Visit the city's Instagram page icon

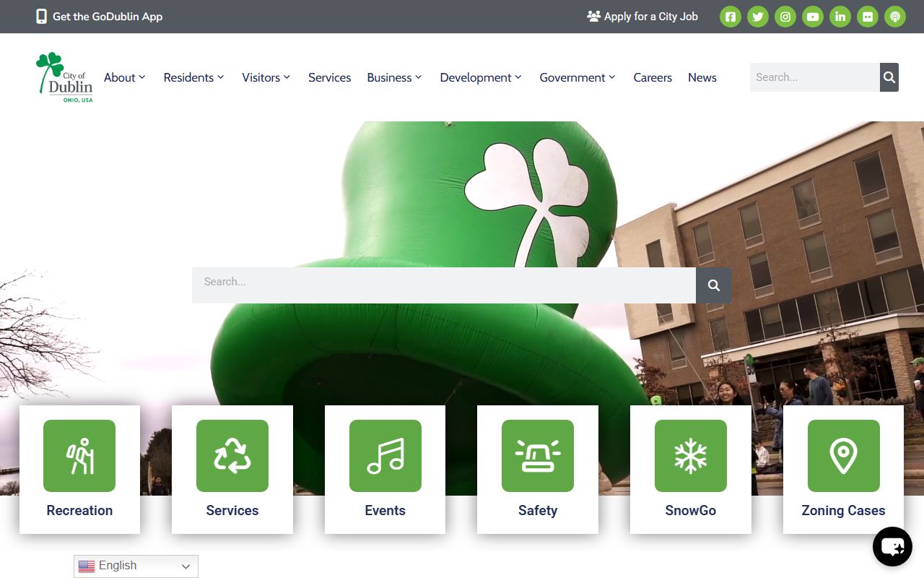(785, 17)
